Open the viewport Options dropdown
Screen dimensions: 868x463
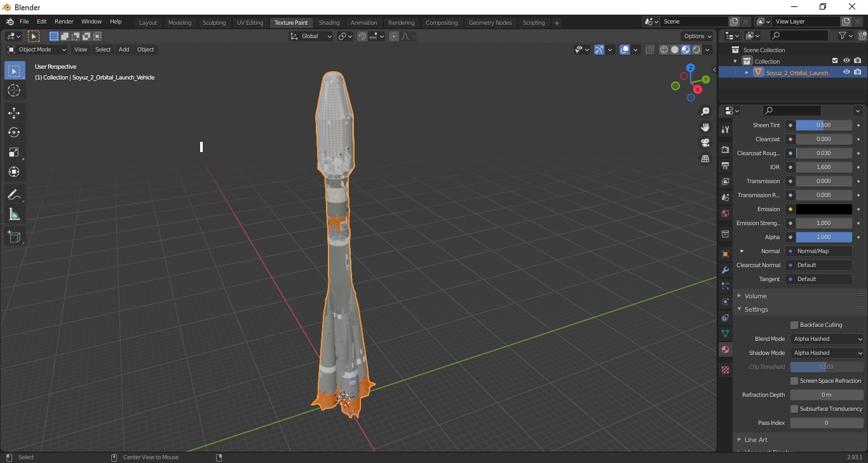(x=697, y=36)
